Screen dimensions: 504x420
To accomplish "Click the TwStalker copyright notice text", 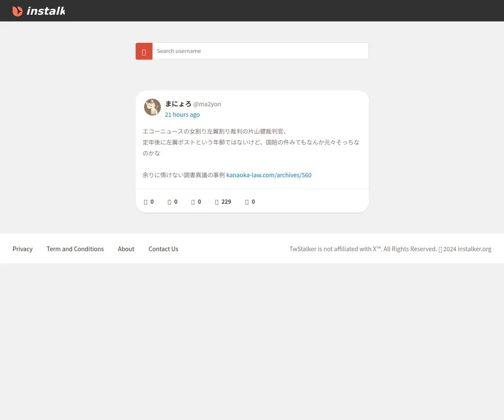I will tap(390, 249).
